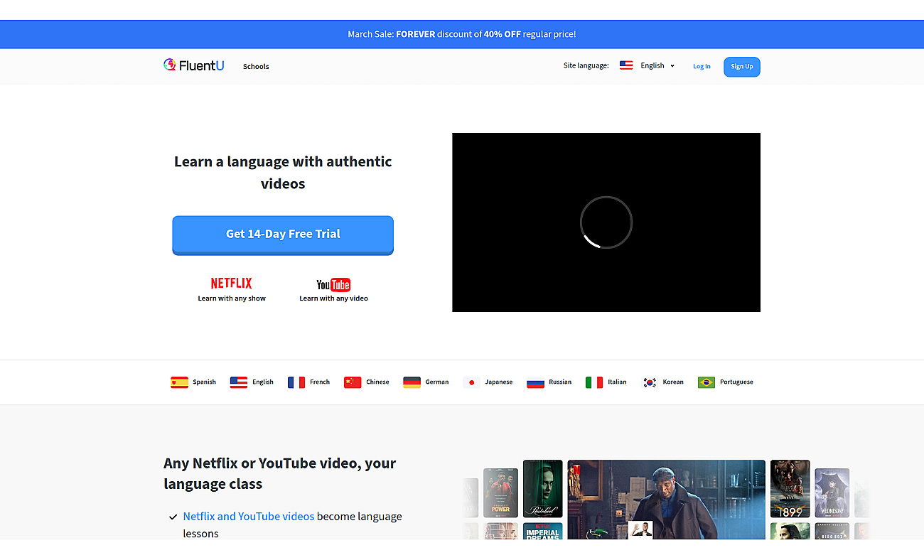Click the large center show thumbnail
This screenshot has width=924, height=560.
666,500
